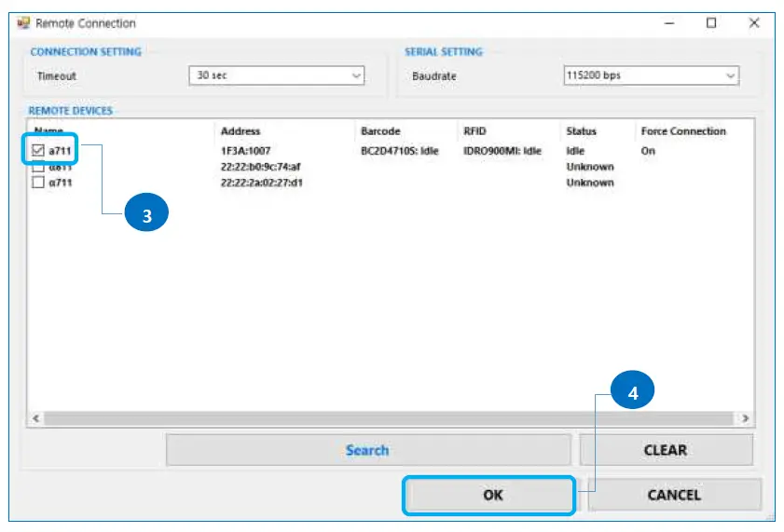
Task: Click the Search button
Action: (368, 450)
